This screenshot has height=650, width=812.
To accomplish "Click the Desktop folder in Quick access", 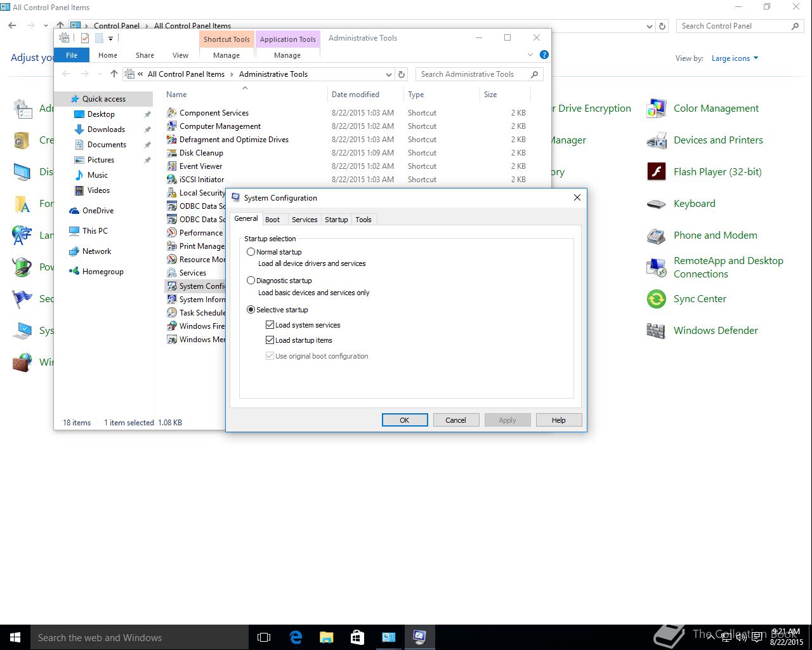I will coord(101,114).
